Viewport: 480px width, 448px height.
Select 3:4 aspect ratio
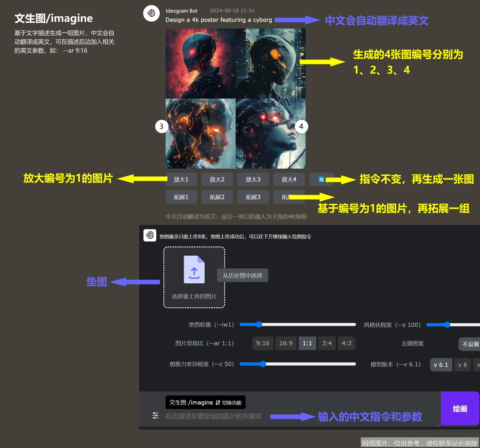[x=327, y=343]
